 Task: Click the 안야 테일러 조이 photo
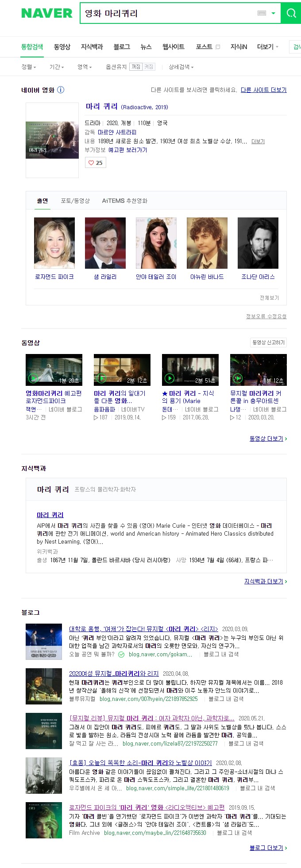156,243
